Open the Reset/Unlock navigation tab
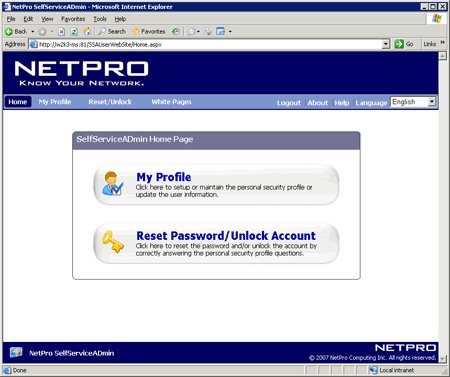450x377 pixels. pos(110,102)
